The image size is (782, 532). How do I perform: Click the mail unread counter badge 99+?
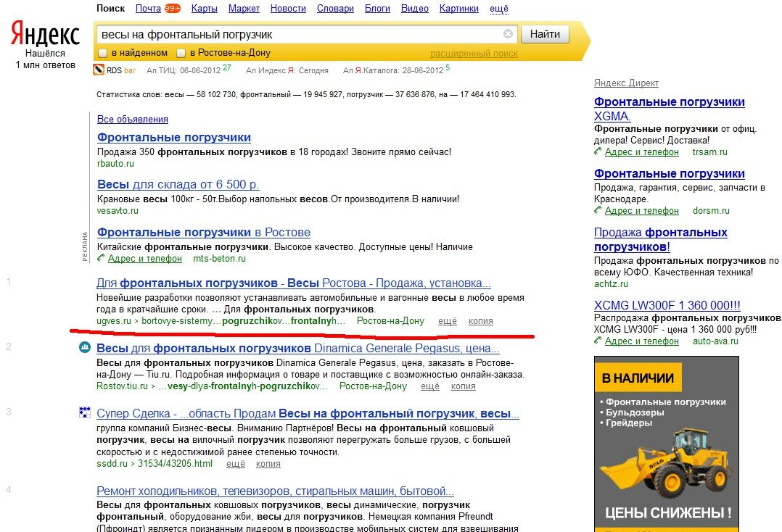(173, 8)
